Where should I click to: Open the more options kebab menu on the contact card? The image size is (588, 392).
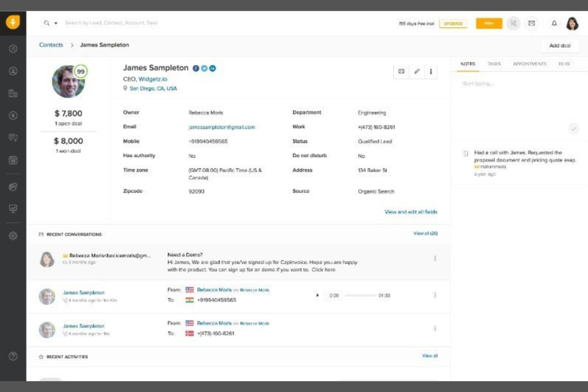click(431, 72)
